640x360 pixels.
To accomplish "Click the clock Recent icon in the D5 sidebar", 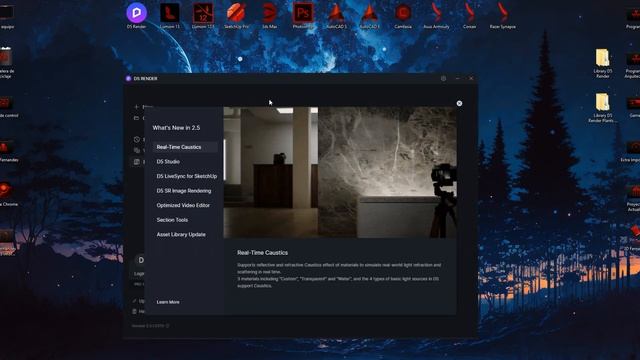I will pos(137,140).
